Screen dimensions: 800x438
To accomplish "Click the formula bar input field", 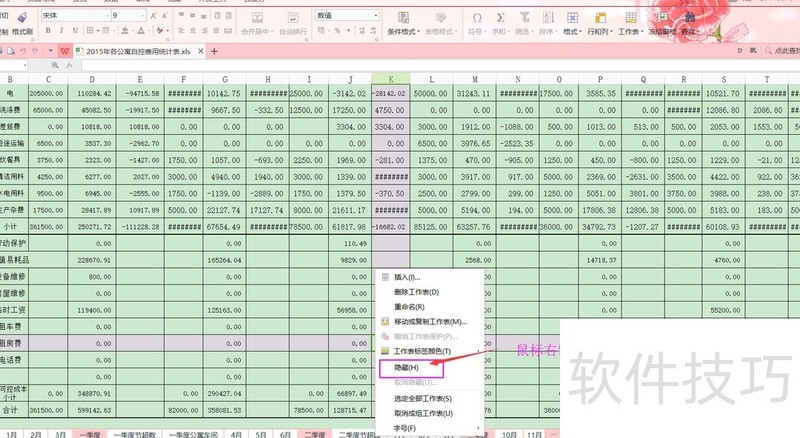I will tap(439, 65).
